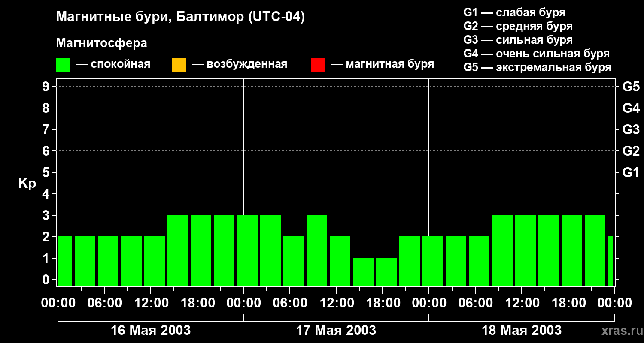This screenshot has height=343, width=644.
Task: Select the '18 Мая 2003' date label
Action: [522, 331]
